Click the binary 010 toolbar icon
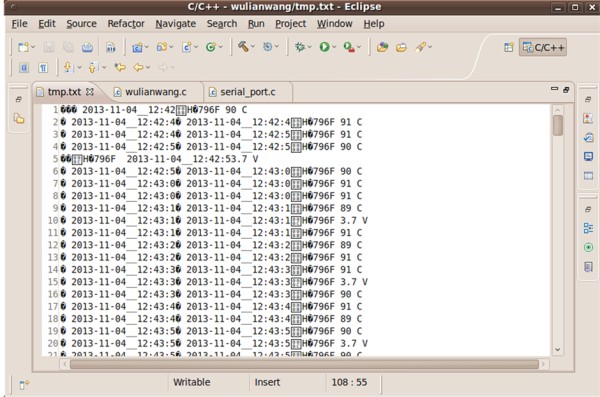This screenshot has width=600, height=397. [111, 47]
